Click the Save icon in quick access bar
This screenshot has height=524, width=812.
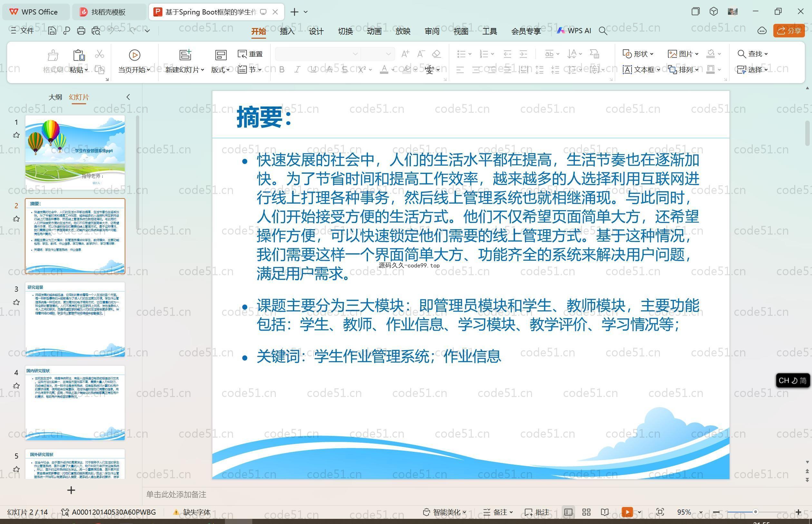pos(52,31)
